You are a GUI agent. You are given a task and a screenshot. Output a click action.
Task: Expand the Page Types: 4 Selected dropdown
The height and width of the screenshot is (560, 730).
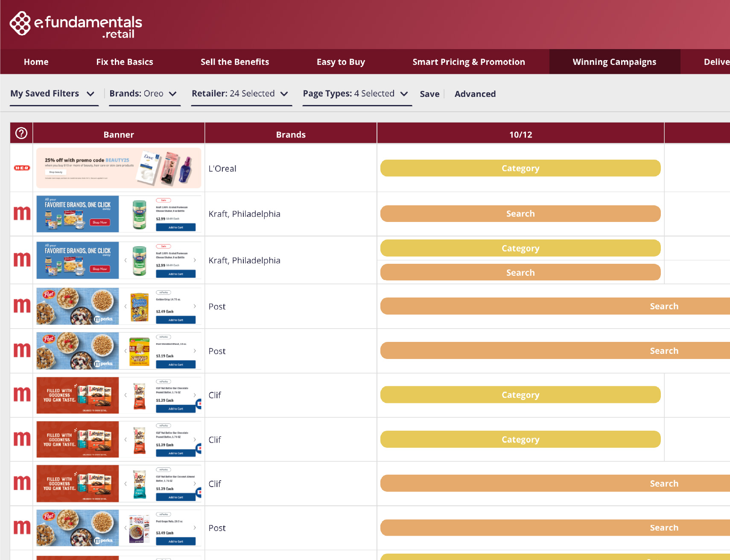357,94
